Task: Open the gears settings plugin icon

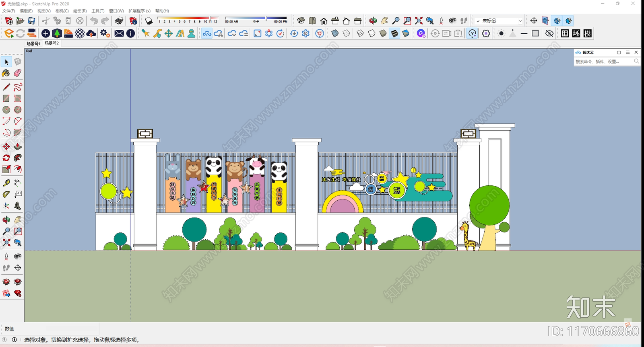Action: [x=105, y=33]
